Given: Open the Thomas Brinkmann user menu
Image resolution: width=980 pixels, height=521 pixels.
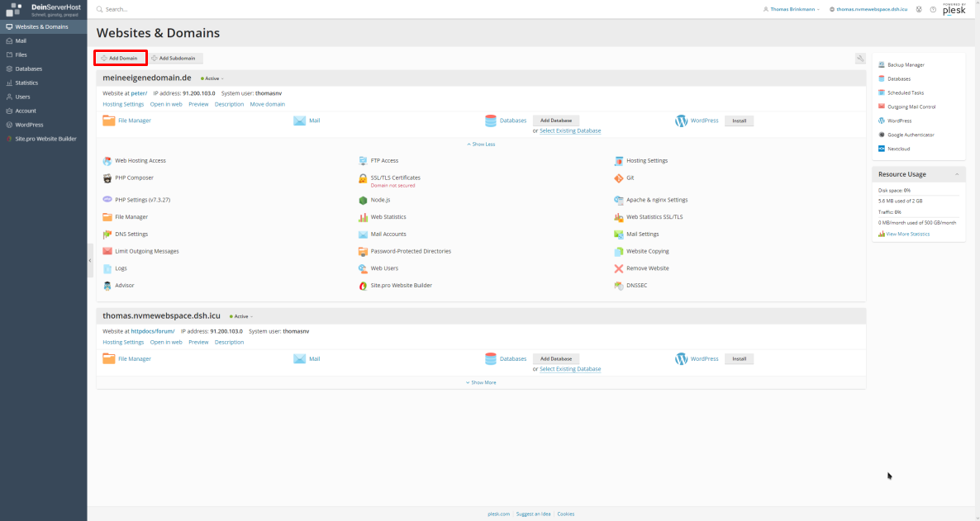Looking at the screenshot, I should pyautogui.click(x=791, y=9).
